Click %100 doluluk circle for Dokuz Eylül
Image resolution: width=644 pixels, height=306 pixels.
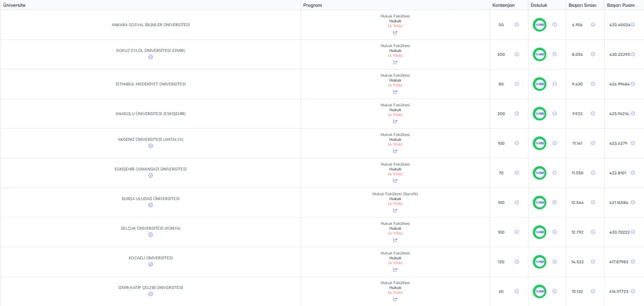click(539, 54)
